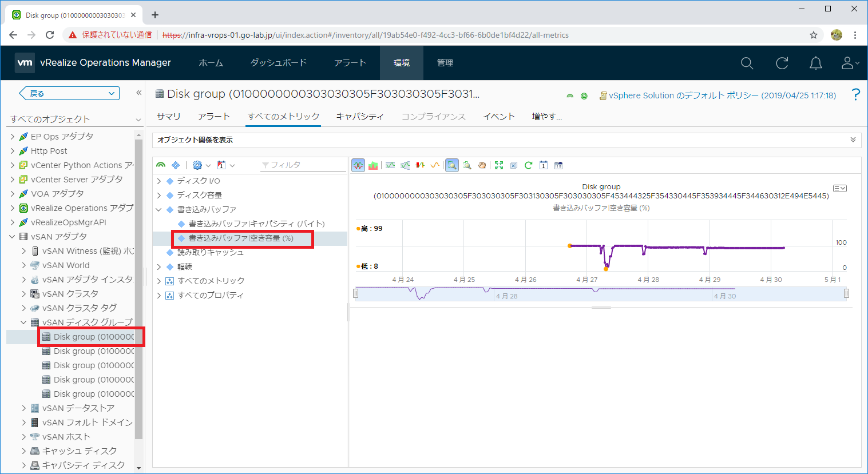Switch to the イベント tab
The width and height of the screenshot is (868, 474).
499,117
